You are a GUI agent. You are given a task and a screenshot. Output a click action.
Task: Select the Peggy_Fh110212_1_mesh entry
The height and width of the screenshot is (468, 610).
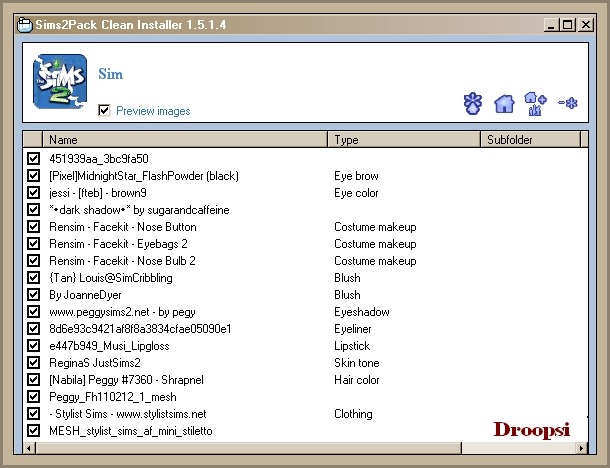coord(113,397)
